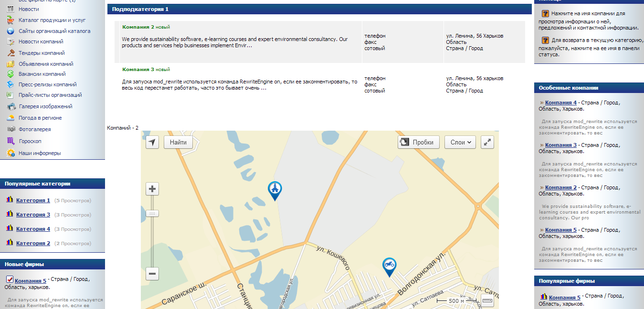Click the camera icon for Фотогалерея
The width and height of the screenshot is (644, 309).
click(x=11, y=129)
